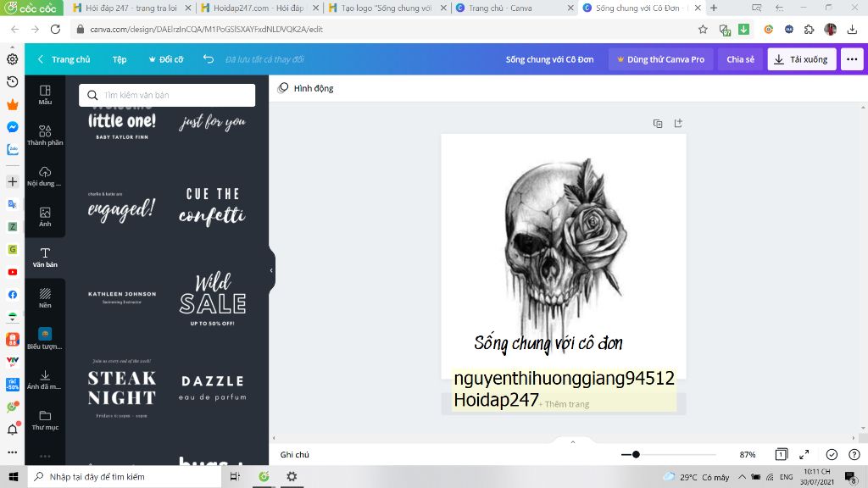Viewport: 868px width, 488px height.
Task: Reload the page in the browser
Action: coord(55,30)
